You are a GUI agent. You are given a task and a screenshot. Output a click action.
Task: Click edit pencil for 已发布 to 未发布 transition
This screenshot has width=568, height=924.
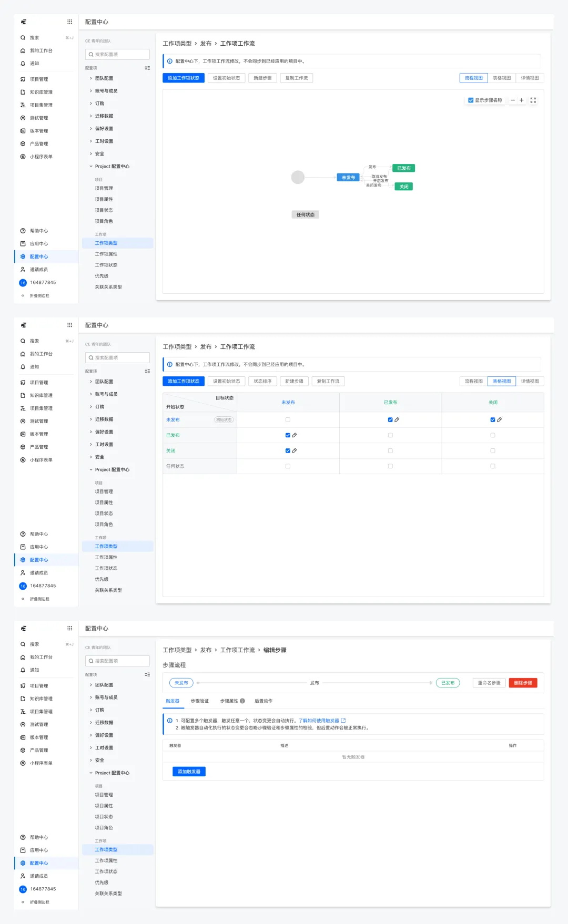tap(295, 435)
